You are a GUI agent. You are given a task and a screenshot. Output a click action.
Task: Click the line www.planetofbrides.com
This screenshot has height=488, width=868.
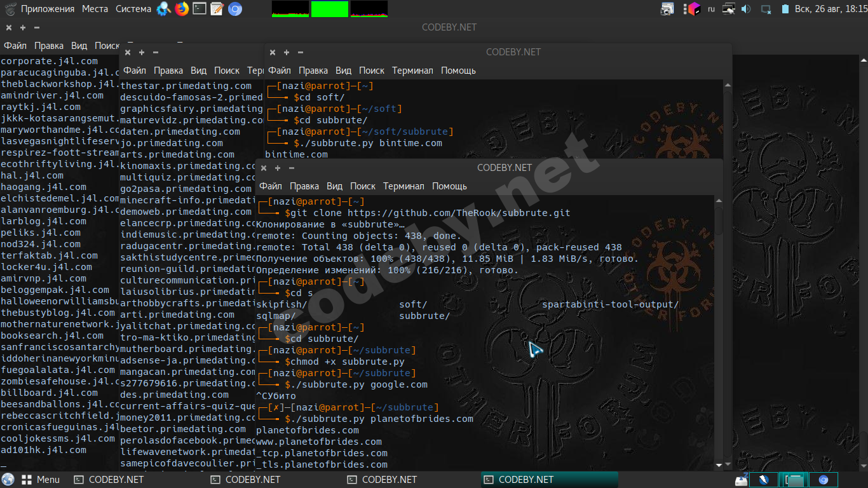[319, 442]
